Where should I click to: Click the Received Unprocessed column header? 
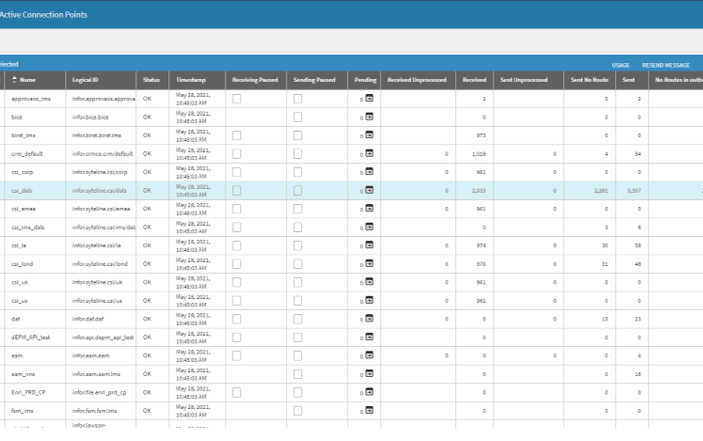tap(417, 80)
